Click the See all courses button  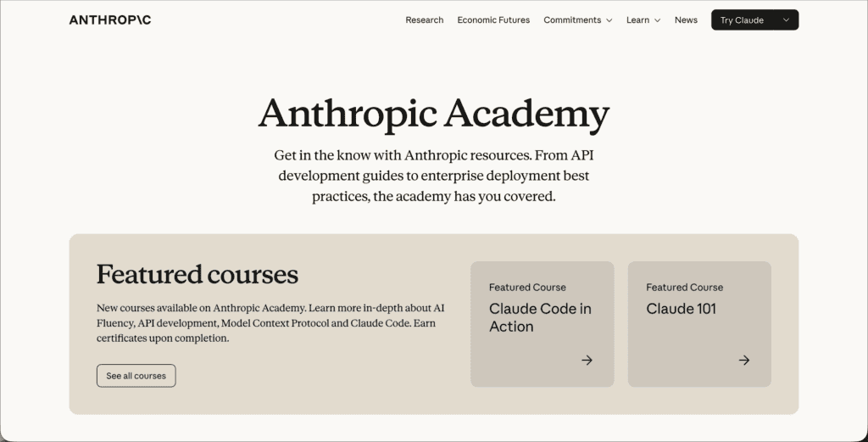pos(136,376)
